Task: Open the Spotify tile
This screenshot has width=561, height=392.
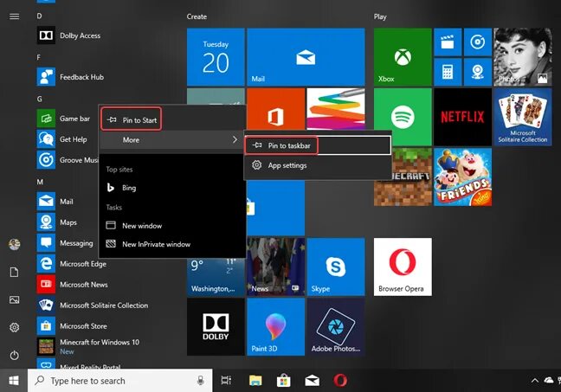Action: [x=403, y=117]
